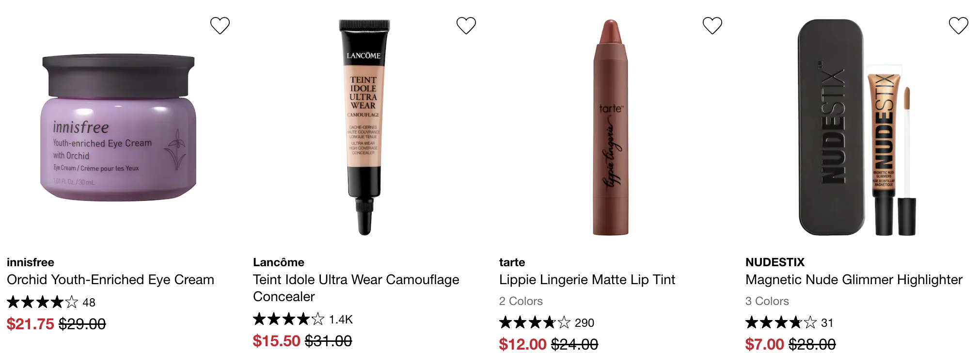Show 3 Colors for NUDESTIX highlighter

[767, 301]
